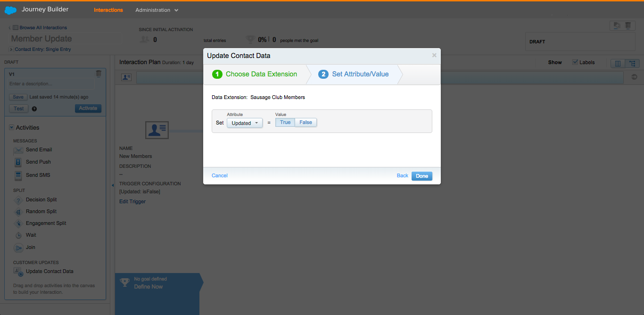Open the Interactions tab
The height and width of the screenshot is (315, 644).
[108, 10]
